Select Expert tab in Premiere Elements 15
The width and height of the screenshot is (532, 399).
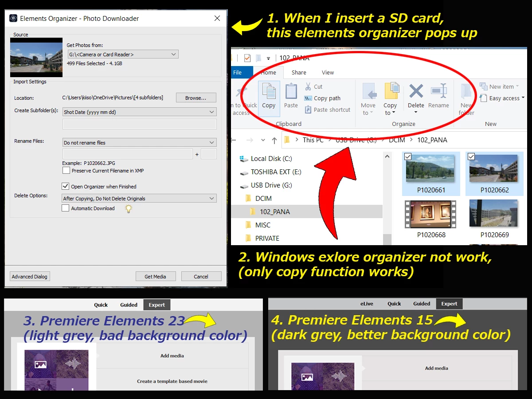[449, 304]
